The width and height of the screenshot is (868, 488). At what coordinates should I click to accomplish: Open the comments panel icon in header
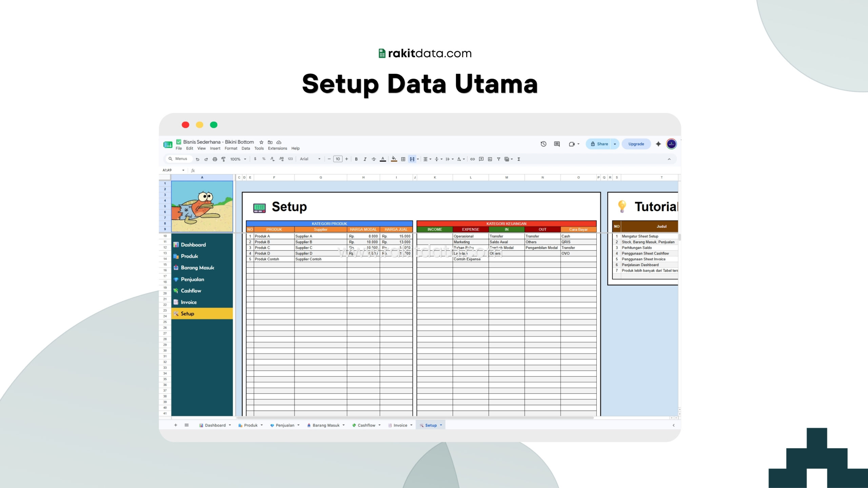pyautogui.click(x=557, y=144)
